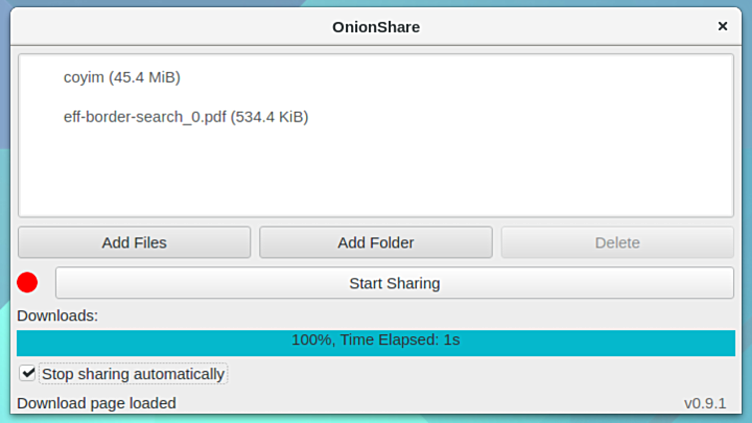Toggle the Stop sharing automatically checkbox
Image resolution: width=752 pixels, height=423 pixels.
[x=28, y=374]
